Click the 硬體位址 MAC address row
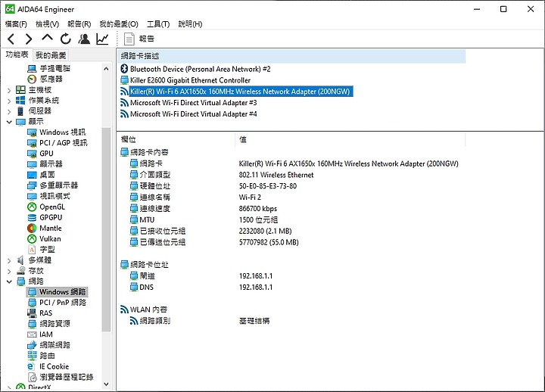The width and height of the screenshot is (545, 392). pyautogui.click(x=214, y=186)
